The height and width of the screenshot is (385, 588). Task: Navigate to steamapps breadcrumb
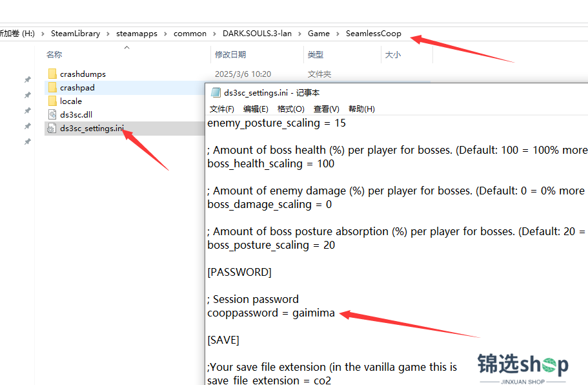[136, 34]
